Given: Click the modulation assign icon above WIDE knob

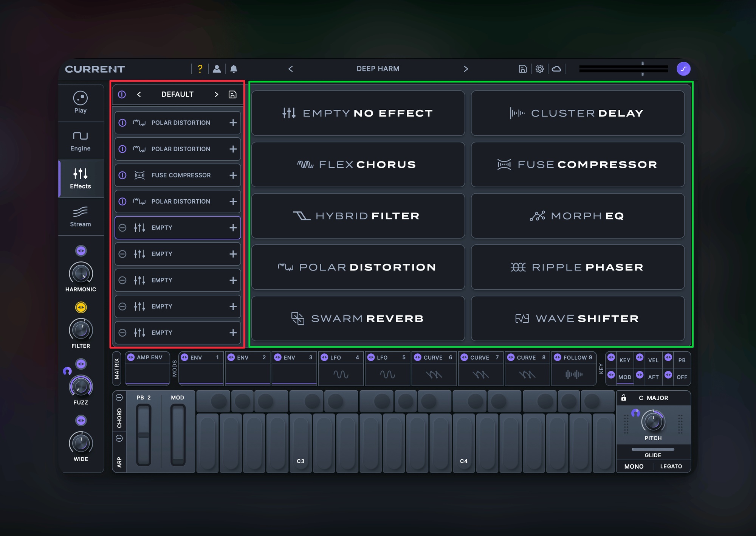Looking at the screenshot, I should click(x=81, y=421).
